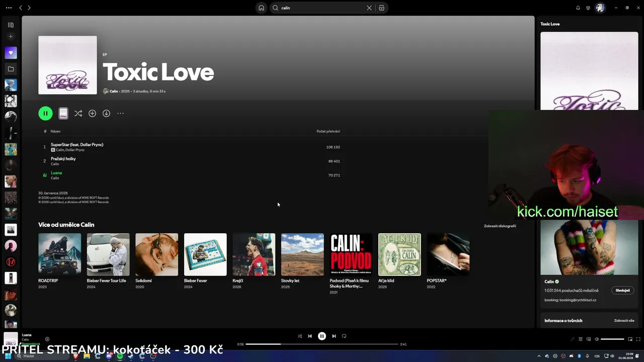Viewport: 644px width, 362px height.
Task: Open the Stovky let album card
Action: coord(302,260)
